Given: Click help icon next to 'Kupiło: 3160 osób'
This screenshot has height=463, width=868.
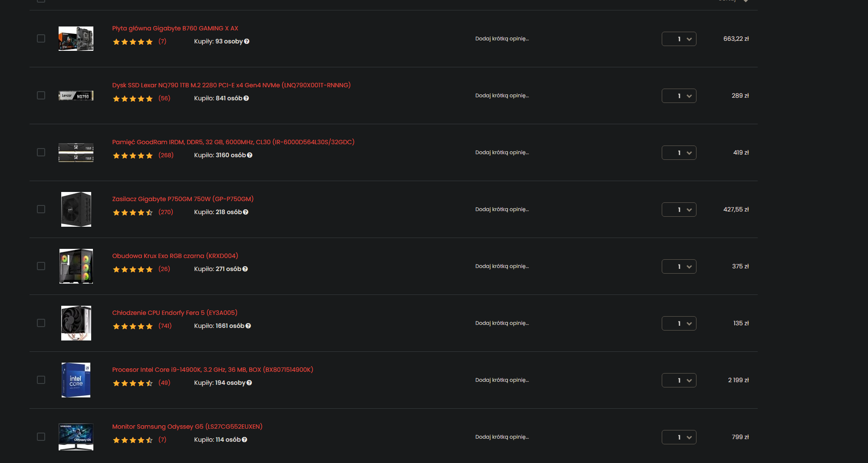Looking at the screenshot, I should [250, 155].
